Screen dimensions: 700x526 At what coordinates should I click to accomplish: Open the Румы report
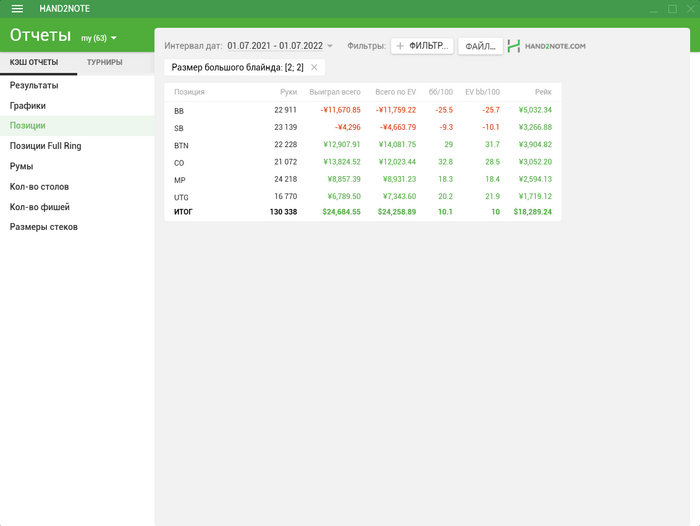pyautogui.click(x=77, y=167)
